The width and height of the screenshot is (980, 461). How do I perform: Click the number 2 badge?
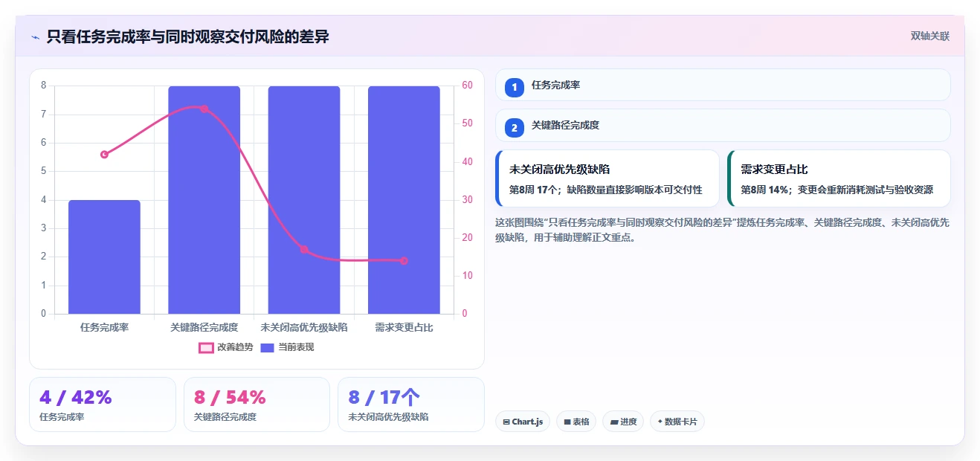click(514, 128)
